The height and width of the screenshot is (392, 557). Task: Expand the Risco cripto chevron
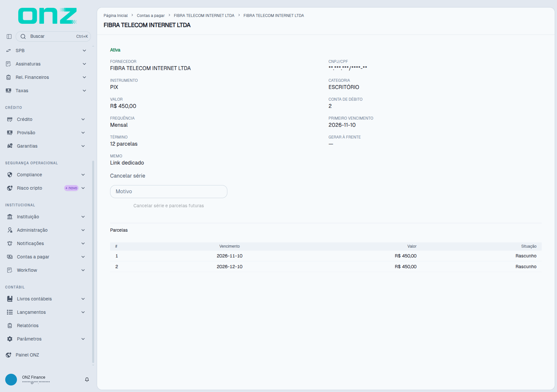pyautogui.click(x=83, y=188)
